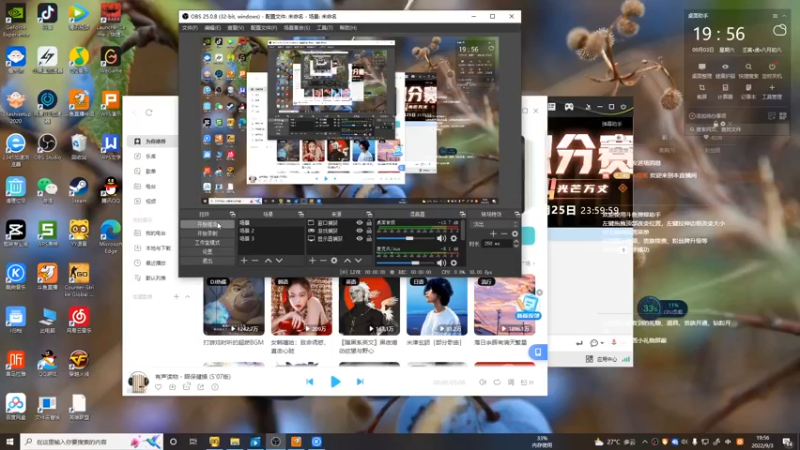800x450 pixels.
Task: Undock the Sources panel in OBS
Action: [369, 214]
